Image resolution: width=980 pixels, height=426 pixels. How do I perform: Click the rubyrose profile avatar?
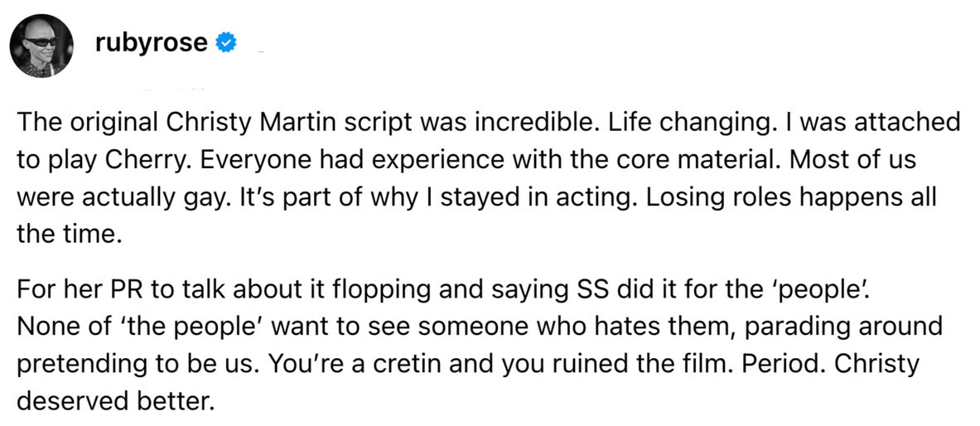click(x=43, y=44)
